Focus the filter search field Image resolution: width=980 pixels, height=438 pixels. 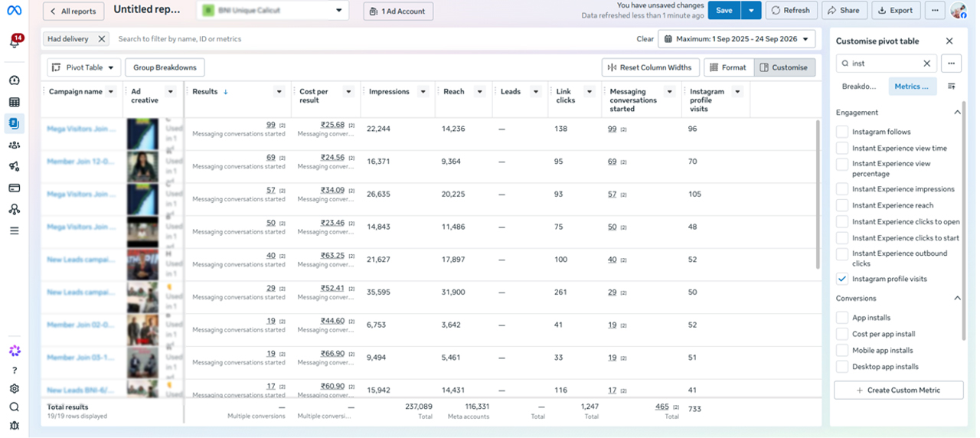pyautogui.click(x=371, y=39)
